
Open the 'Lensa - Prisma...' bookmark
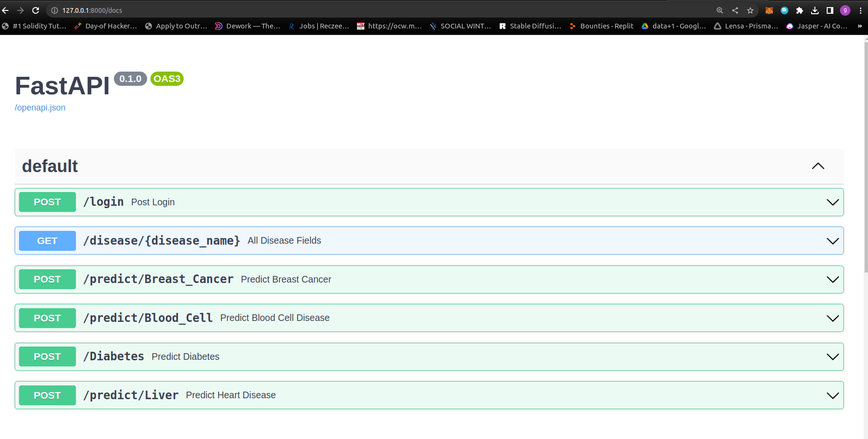(x=746, y=26)
